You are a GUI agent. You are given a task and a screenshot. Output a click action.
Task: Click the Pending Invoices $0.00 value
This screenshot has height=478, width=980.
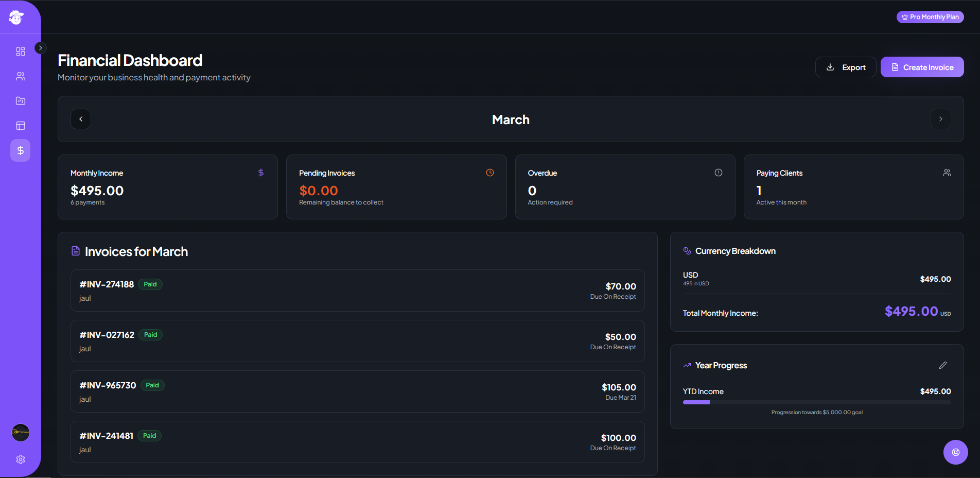(319, 191)
